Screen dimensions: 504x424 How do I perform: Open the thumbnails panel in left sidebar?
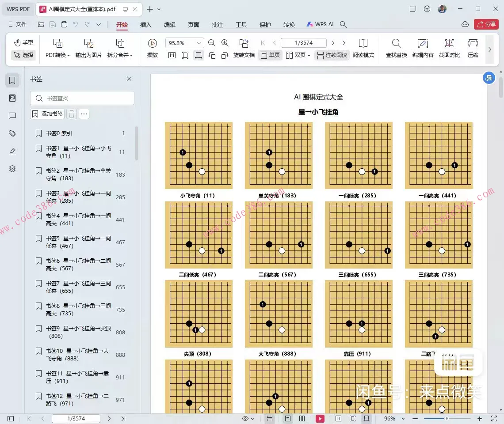[12, 98]
